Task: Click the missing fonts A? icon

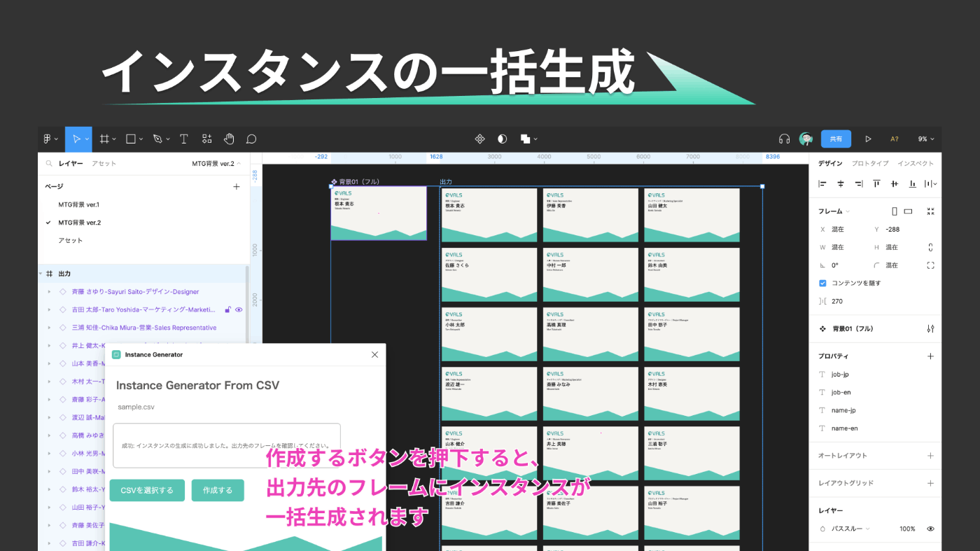Action: [x=894, y=139]
